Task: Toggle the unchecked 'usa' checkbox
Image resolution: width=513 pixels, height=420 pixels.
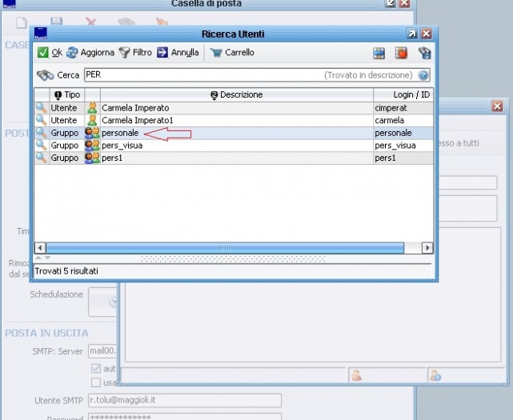Action: click(96, 382)
